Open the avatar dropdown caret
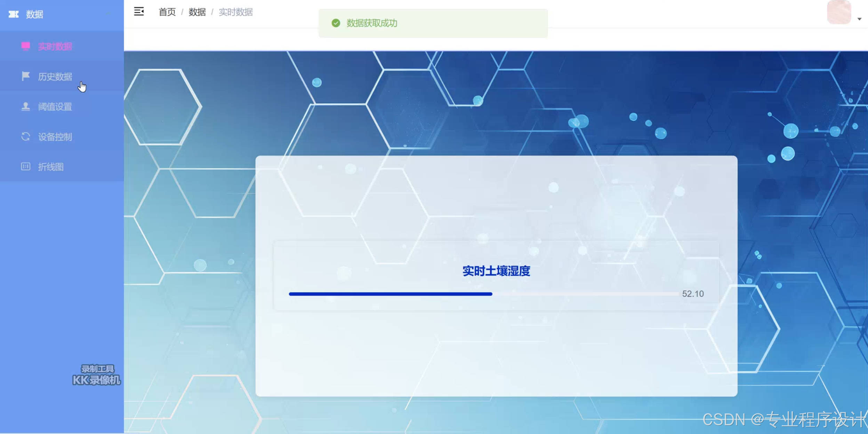Image resolution: width=868 pixels, height=434 pixels. 859,19
